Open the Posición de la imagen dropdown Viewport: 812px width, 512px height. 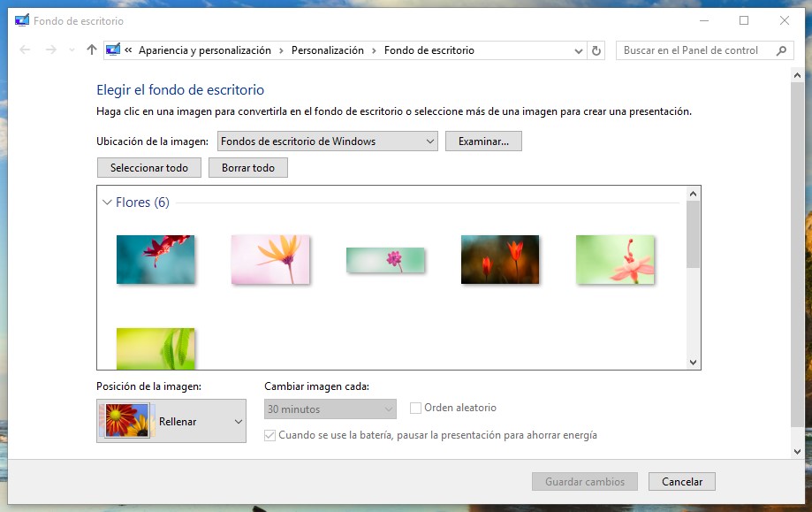(235, 421)
